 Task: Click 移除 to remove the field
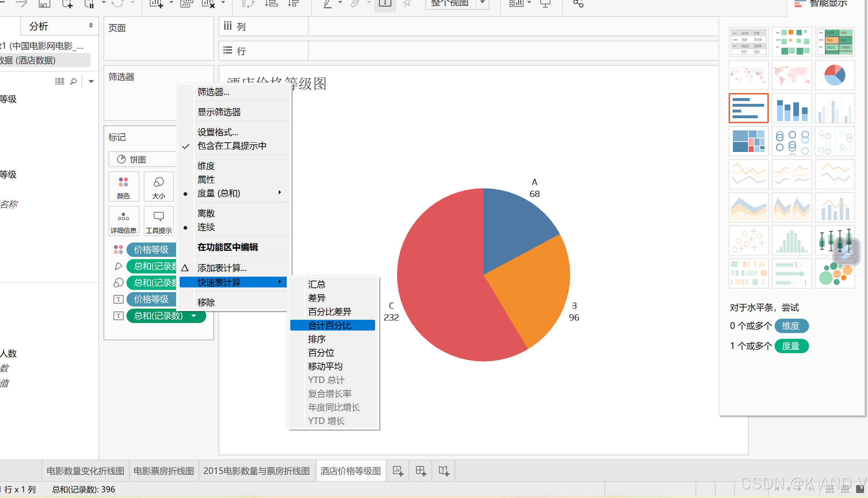point(206,303)
